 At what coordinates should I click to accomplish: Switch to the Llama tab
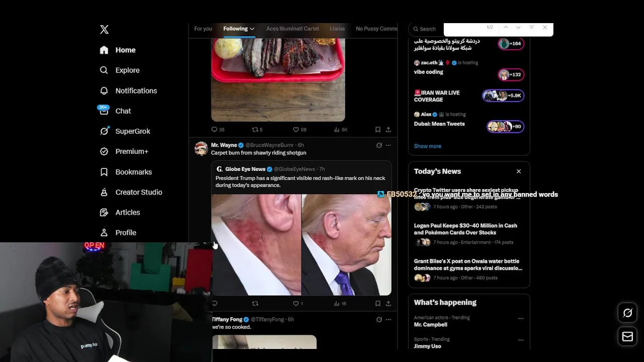(x=337, y=29)
